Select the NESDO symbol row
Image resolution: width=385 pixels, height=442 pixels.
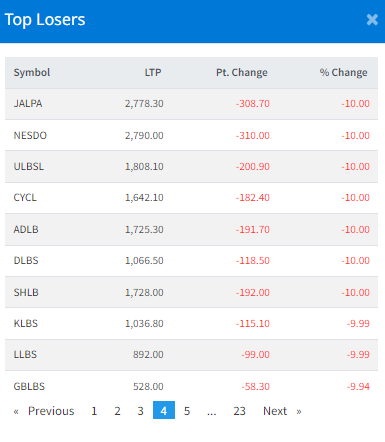(191, 135)
